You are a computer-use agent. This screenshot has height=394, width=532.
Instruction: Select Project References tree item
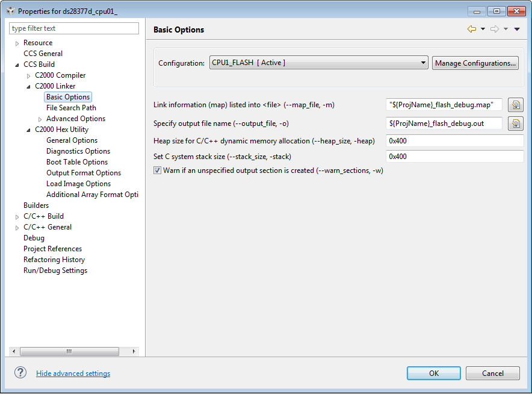coord(52,249)
